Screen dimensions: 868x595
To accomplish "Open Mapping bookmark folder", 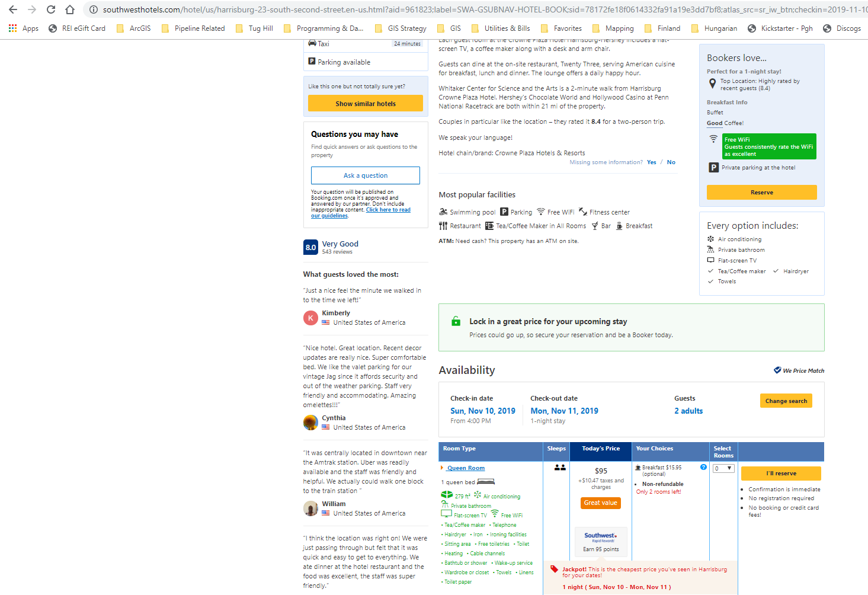I will tap(613, 28).
